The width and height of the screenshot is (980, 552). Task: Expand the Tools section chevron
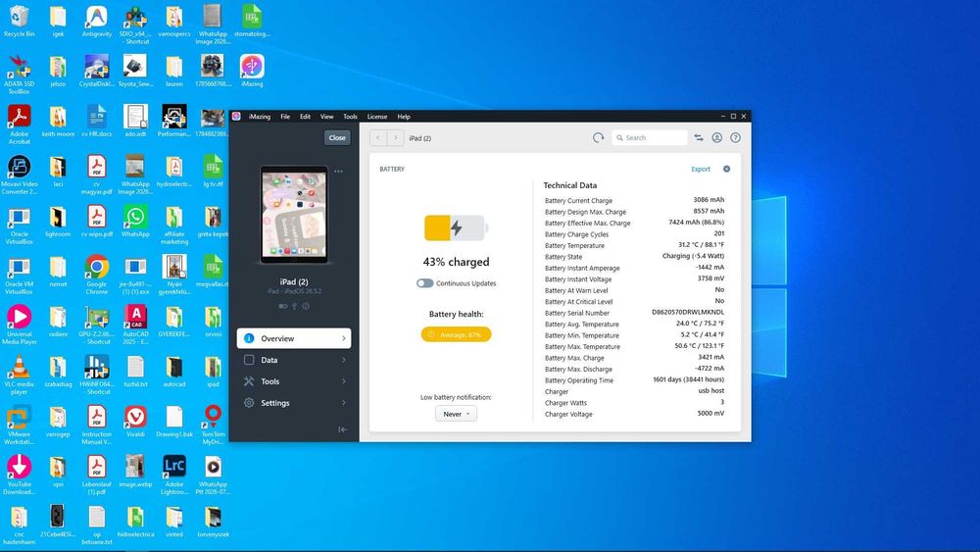tap(344, 381)
